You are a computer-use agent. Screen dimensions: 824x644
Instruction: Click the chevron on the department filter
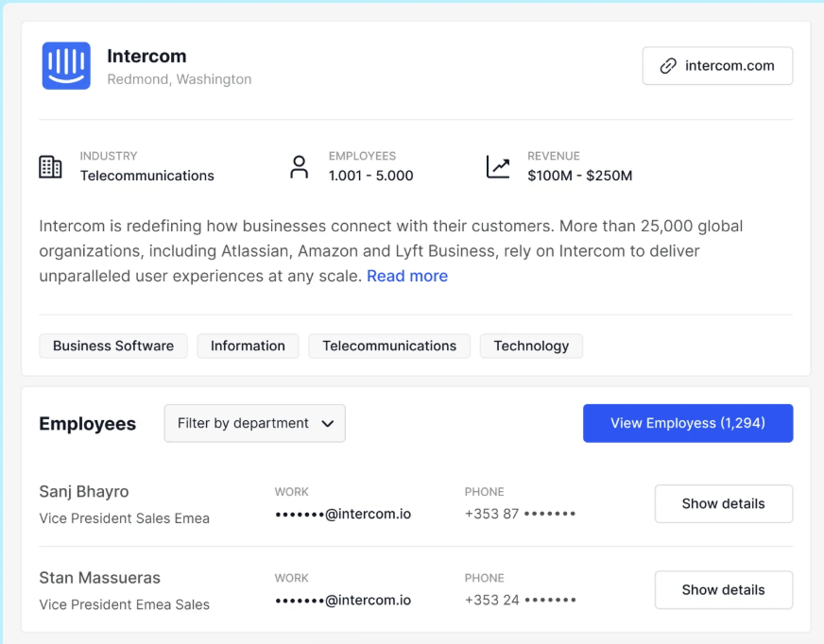328,423
